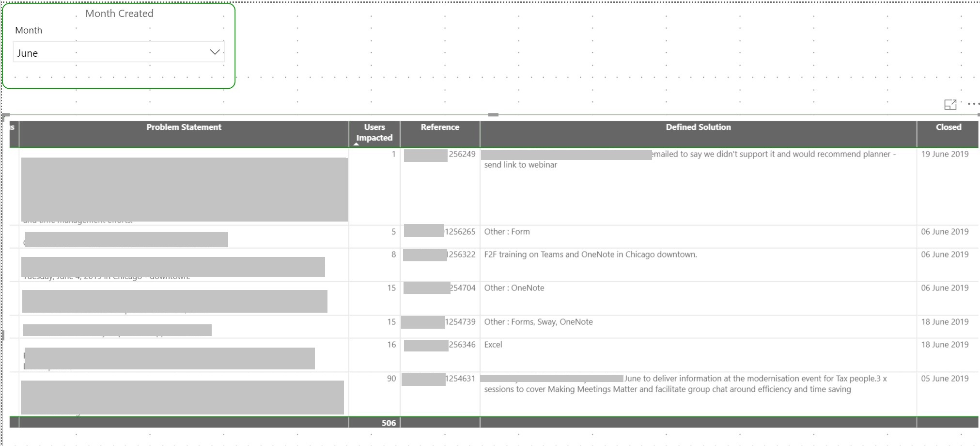Click the users impacted value 90
The width and height of the screenshot is (980, 446).
(x=391, y=379)
